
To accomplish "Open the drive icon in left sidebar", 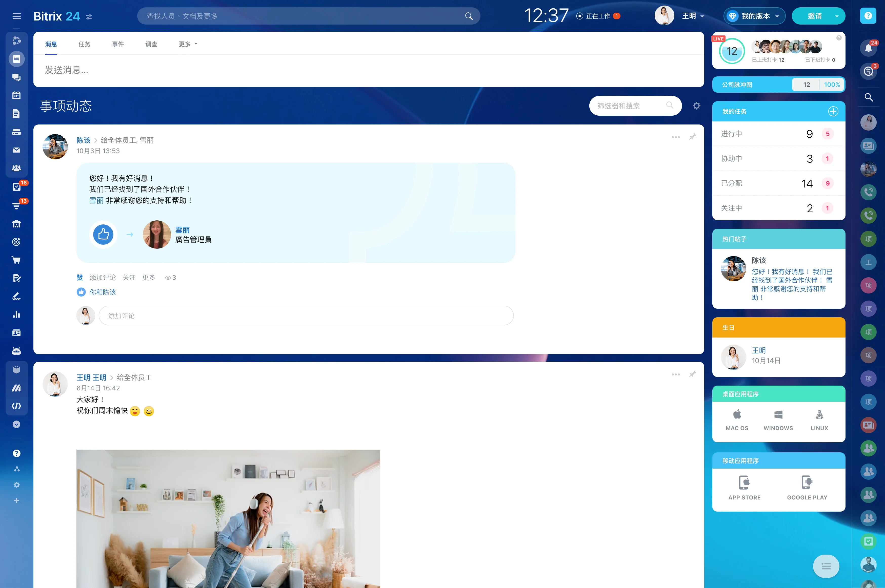I will pos(16,132).
